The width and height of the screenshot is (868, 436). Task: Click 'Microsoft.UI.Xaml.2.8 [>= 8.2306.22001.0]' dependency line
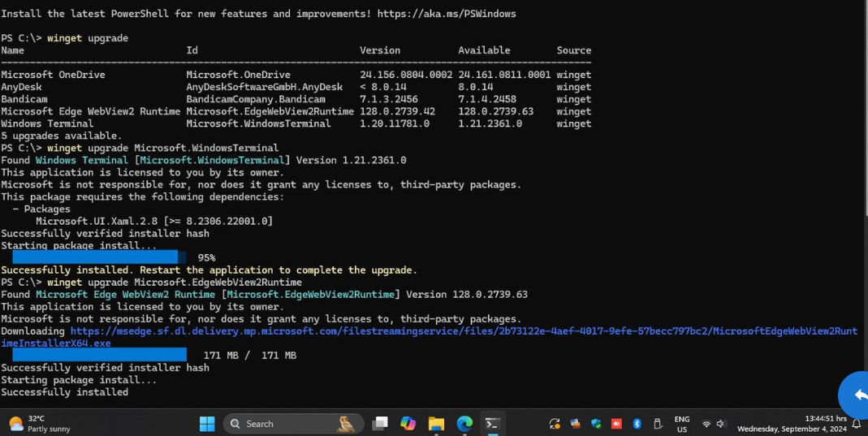point(154,221)
